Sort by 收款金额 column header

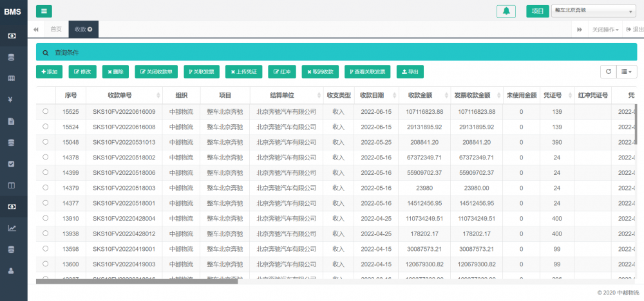424,95
